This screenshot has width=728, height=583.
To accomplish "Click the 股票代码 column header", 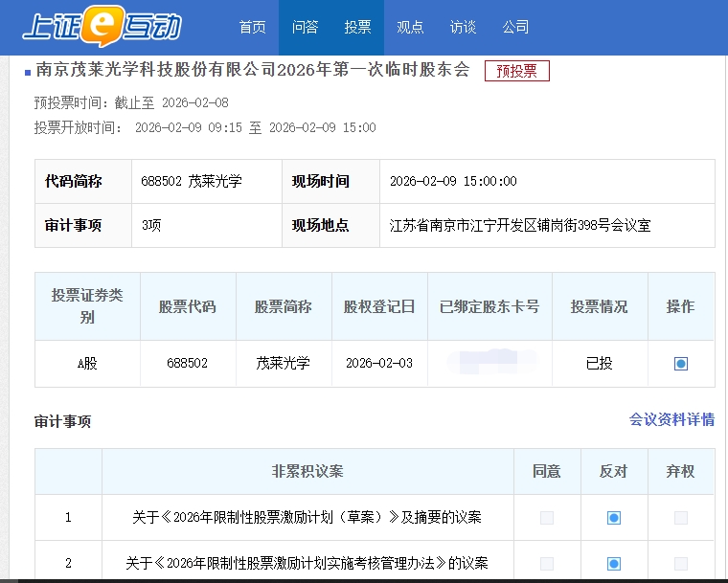I will tap(188, 307).
